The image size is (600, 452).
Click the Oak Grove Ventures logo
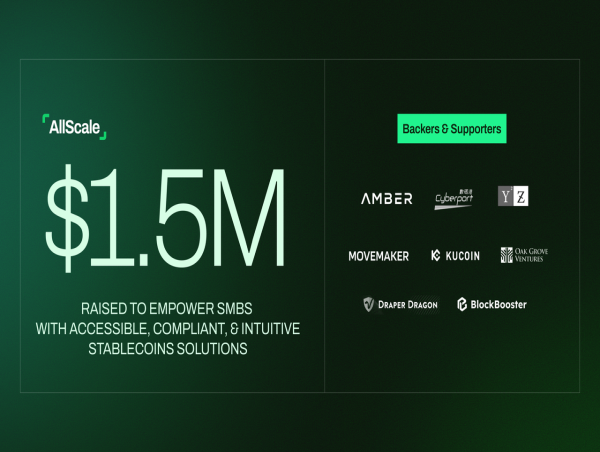pyautogui.click(x=524, y=255)
